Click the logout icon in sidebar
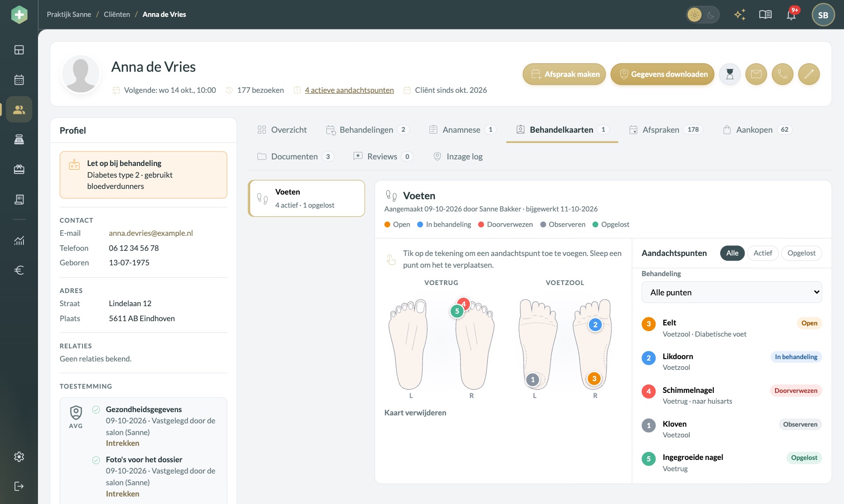Screen dimensions: 844x504 pos(19,486)
